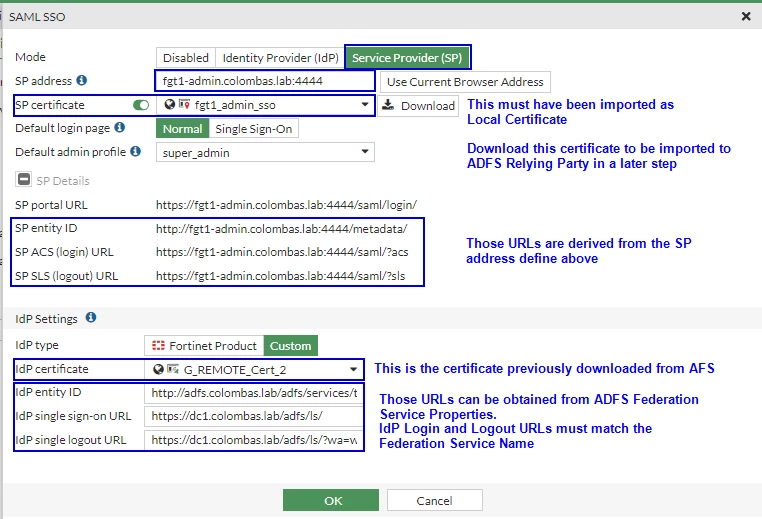Click the SP entity ID URL value

[282, 228]
